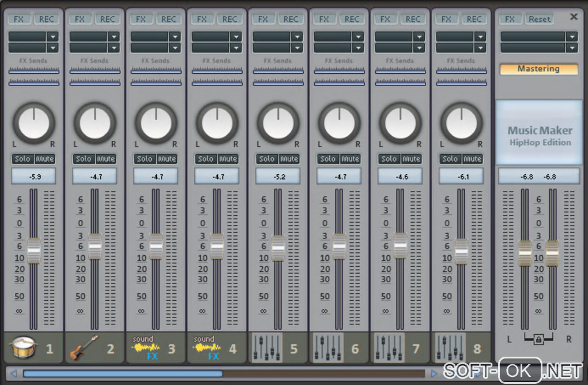Close the mixer with the X button
The height and width of the screenshot is (385, 588).
[574, 17]
